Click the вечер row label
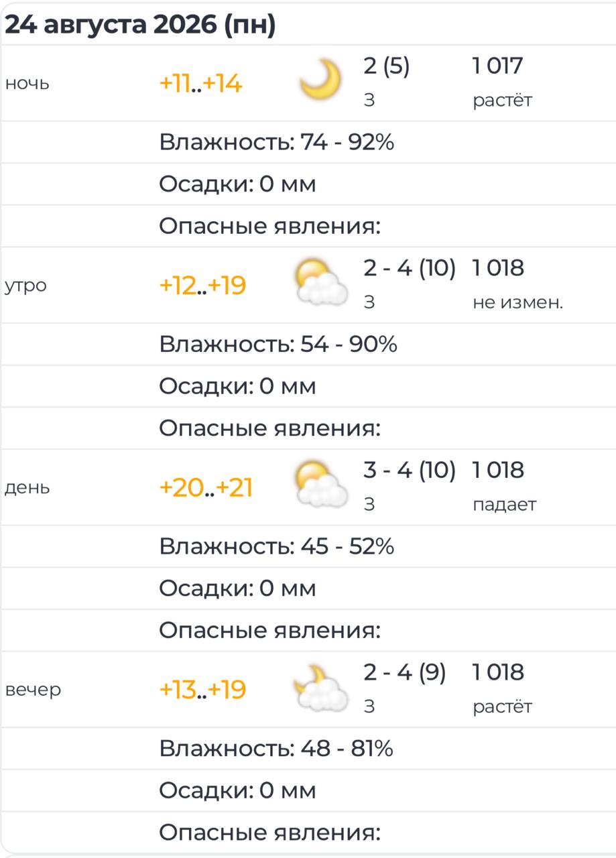The width and height of the screenshot is (616, 858). pyautogui.click(x=33, y=690)
